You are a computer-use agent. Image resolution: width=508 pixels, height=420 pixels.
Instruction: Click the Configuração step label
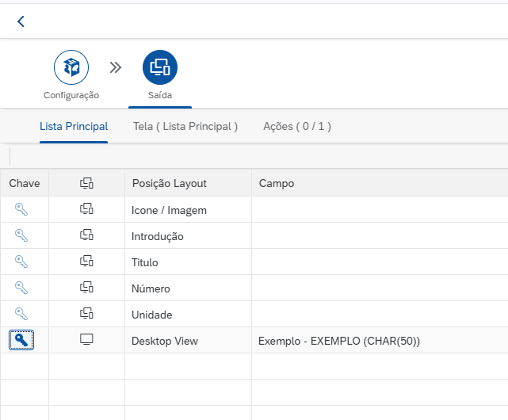[71, 95]
